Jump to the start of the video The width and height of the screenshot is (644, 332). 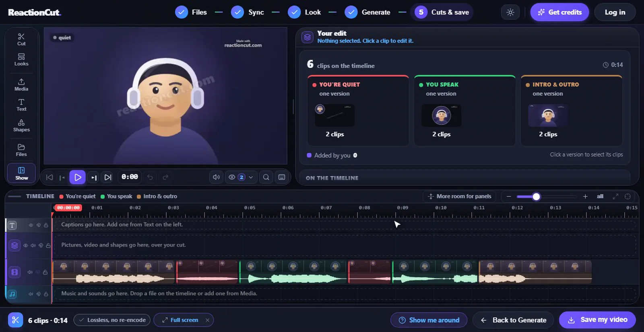(x=50, y=177)
